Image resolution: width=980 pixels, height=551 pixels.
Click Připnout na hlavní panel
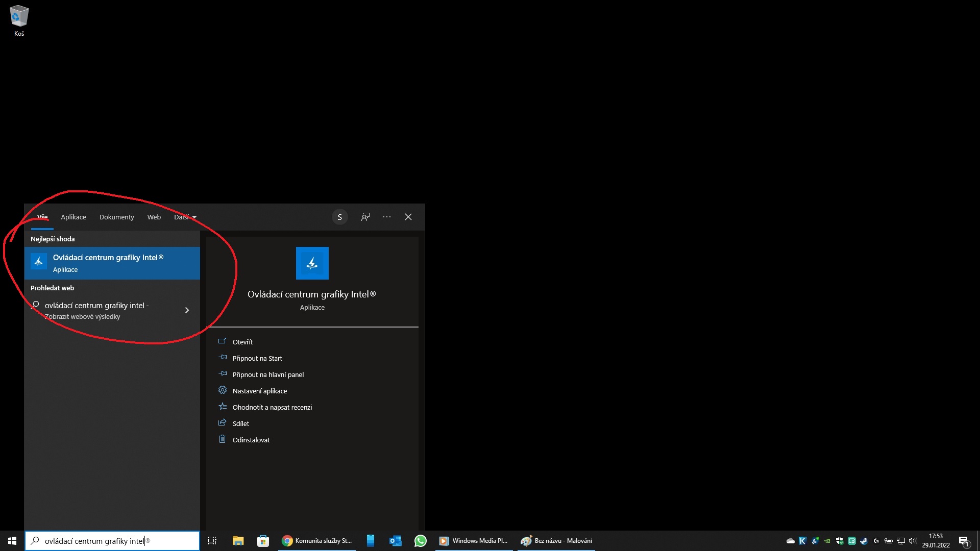(x=268, y=374)
